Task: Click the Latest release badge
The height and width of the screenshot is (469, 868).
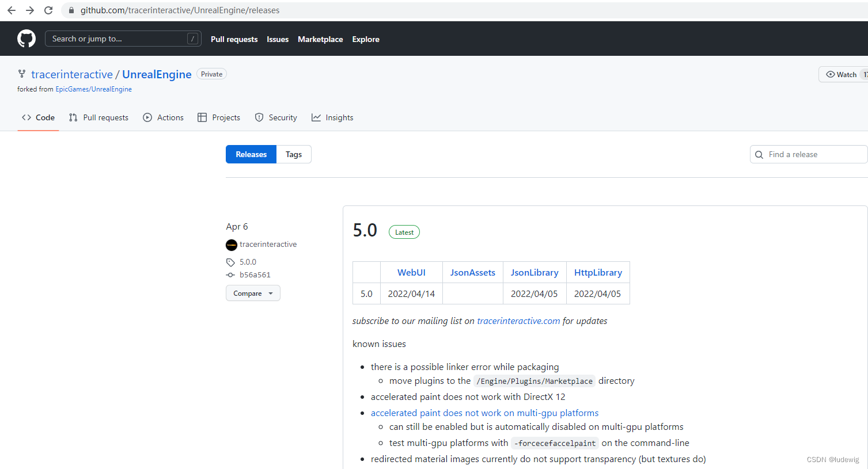Action: coord(404,232)
